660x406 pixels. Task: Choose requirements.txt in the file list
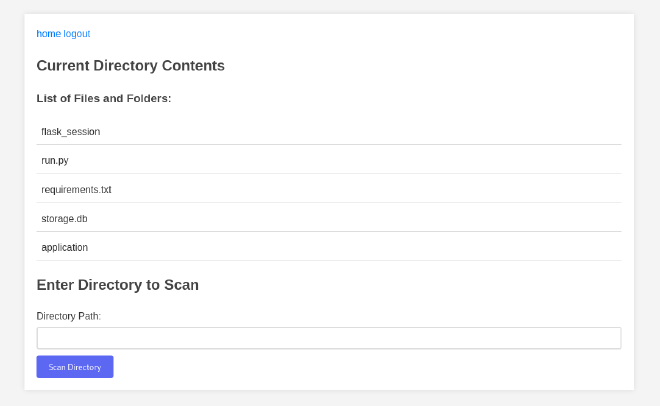329,189
